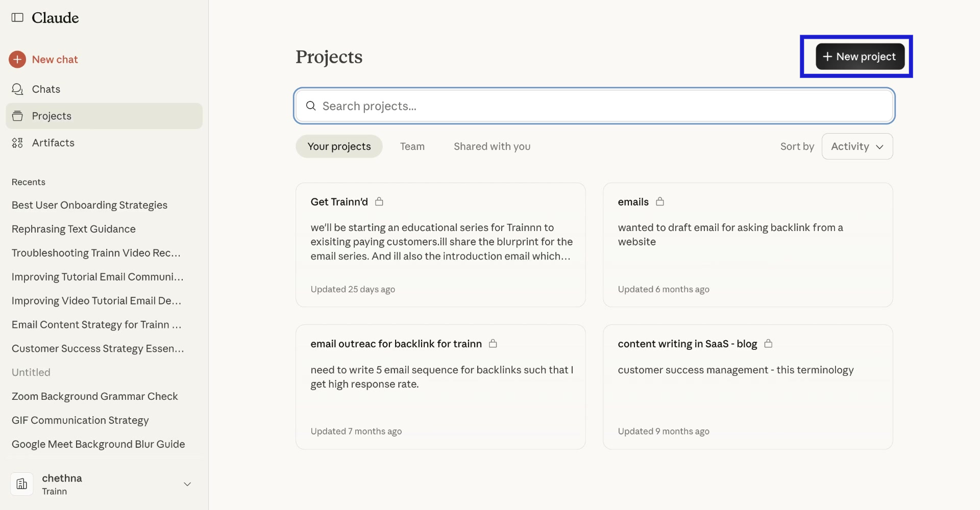Click the Projects folder icon in sidebar

(17, 116)
